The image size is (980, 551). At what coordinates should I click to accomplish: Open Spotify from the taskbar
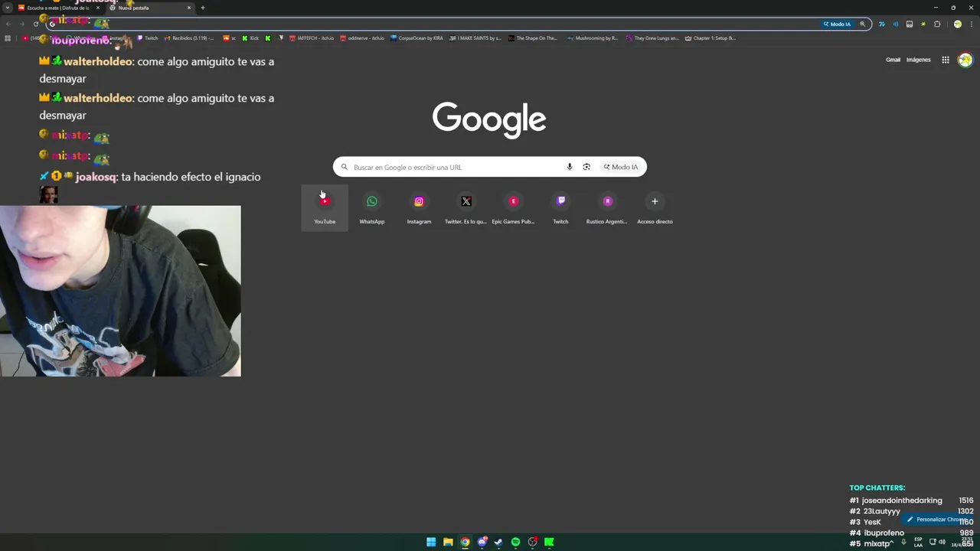[x=515, y=542]
